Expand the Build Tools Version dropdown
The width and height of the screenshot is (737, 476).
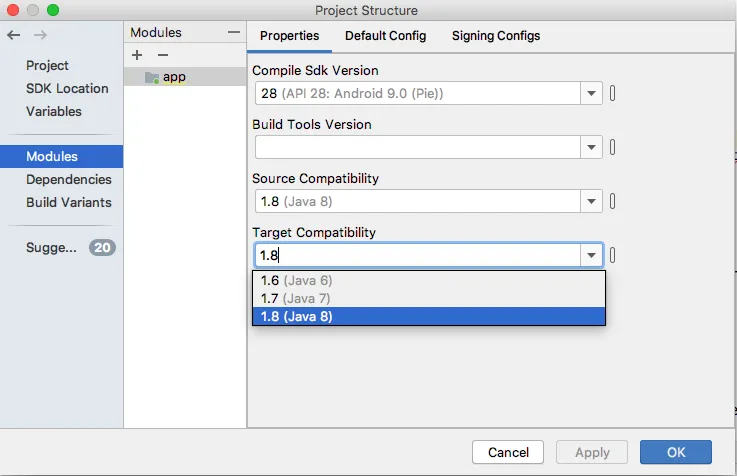pos(592,147)
